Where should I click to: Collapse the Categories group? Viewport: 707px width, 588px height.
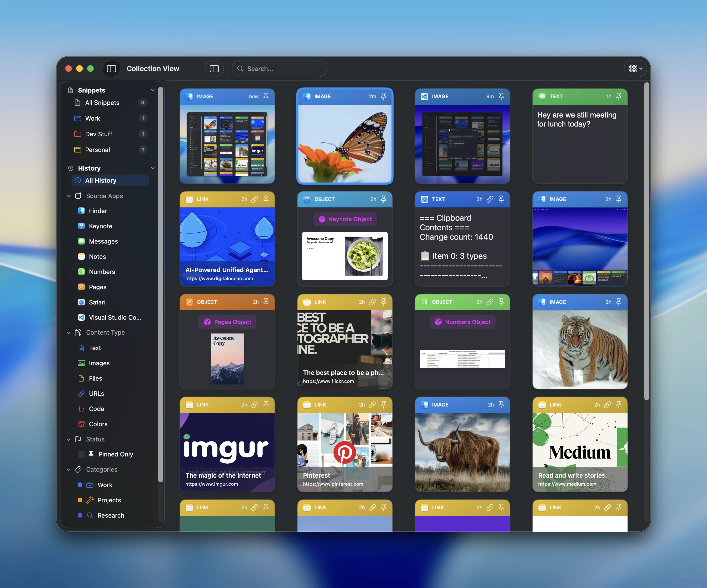click(x=69, y=470)
